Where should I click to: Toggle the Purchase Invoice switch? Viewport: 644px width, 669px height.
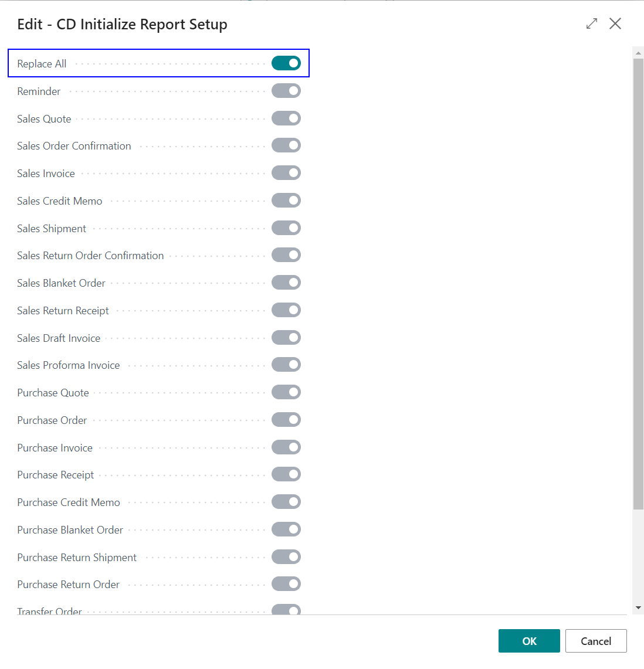point(286,447)
